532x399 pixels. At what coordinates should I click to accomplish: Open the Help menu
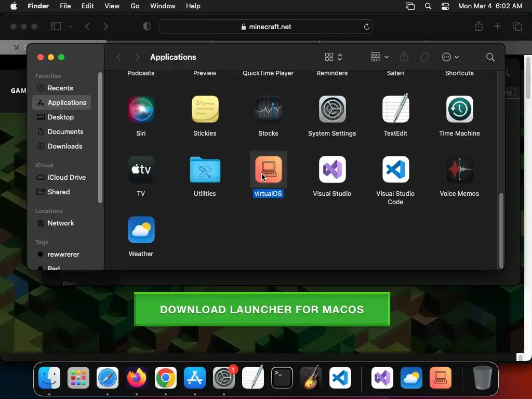click(x=193, y=6)
